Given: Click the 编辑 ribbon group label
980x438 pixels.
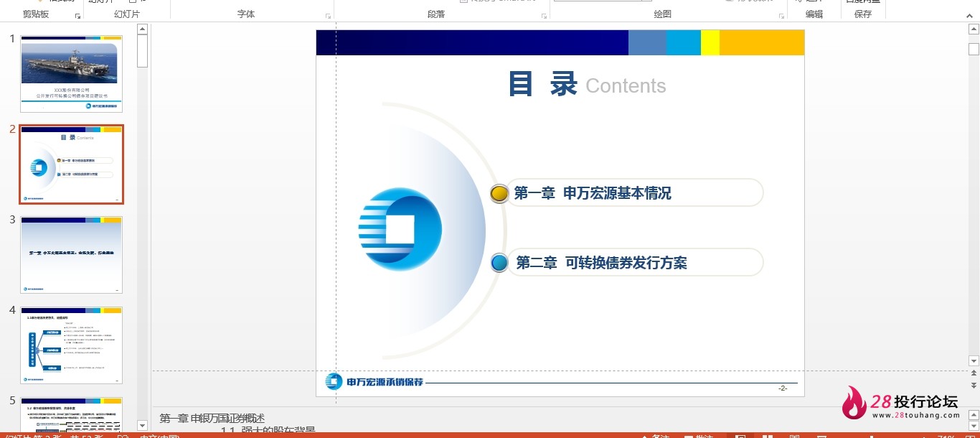Looking at the screenshot, I should (814, 14).
